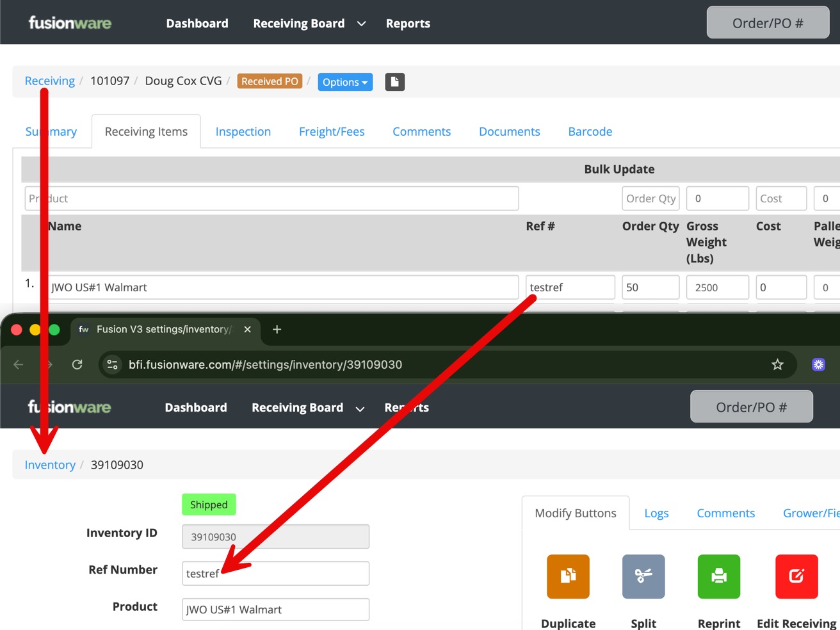Reload the page in the browser
The width and height of the screenshot is (840, 630).
coord(77,364)
